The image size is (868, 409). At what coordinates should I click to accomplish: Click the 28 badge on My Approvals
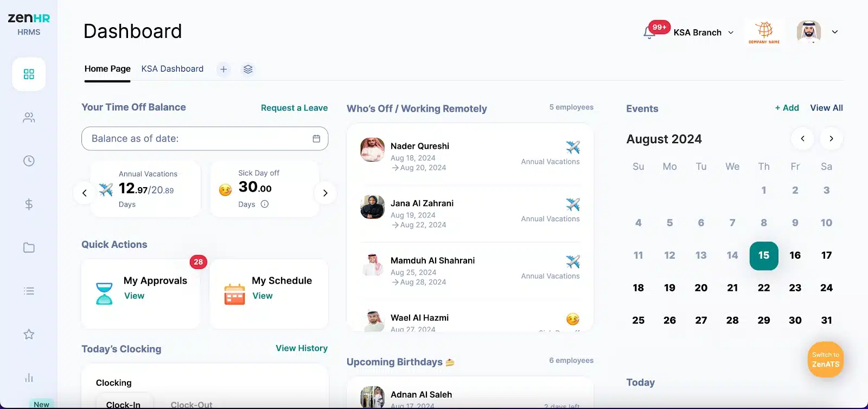(199, 262)
